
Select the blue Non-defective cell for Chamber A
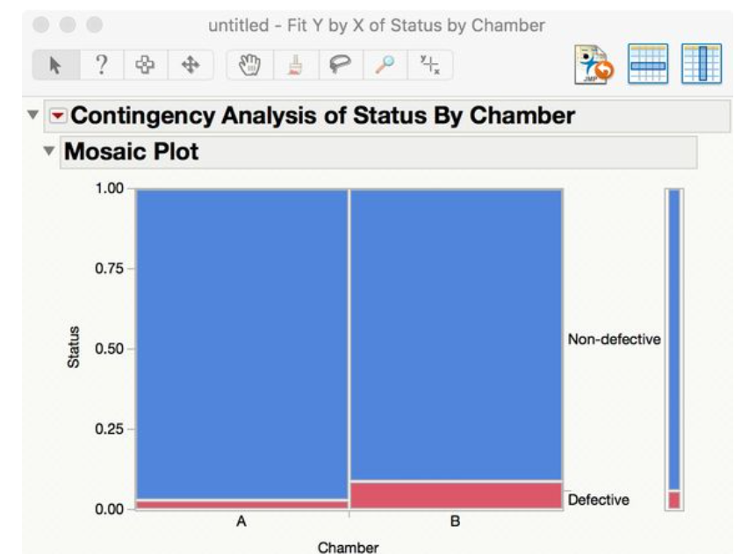(242, 342)
